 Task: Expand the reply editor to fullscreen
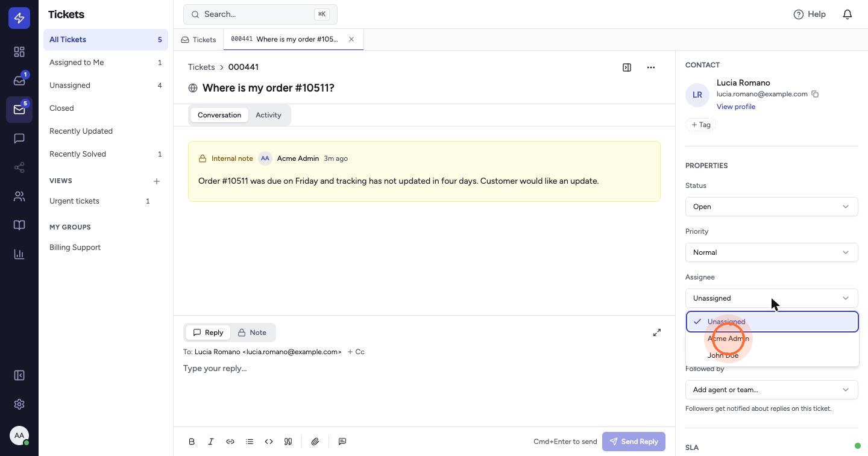pos(657,333)
